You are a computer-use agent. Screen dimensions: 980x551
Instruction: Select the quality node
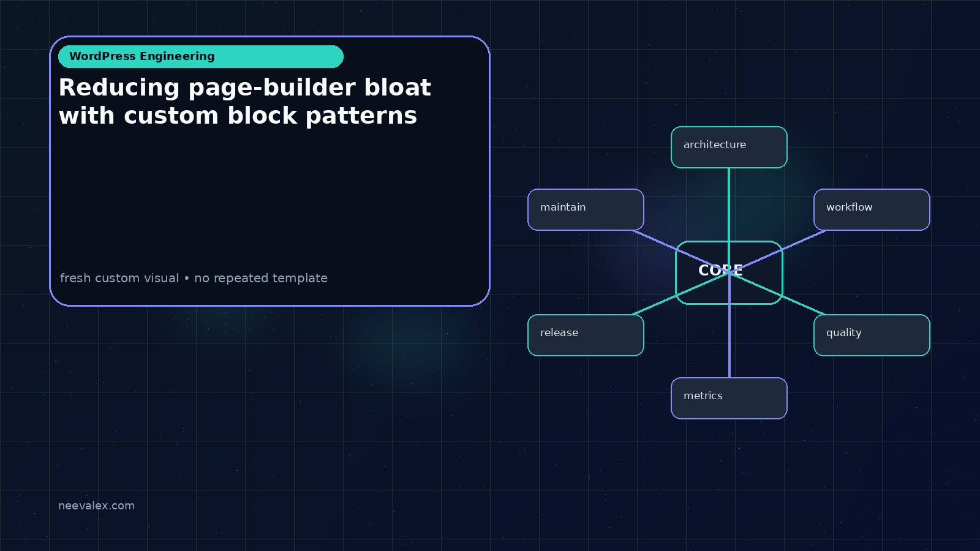[872, 335]
